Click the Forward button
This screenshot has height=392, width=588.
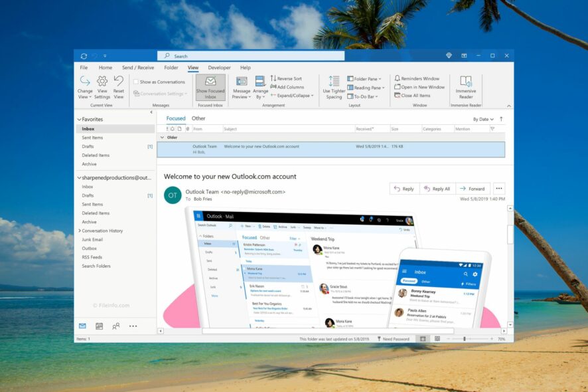tap(473, 189)
